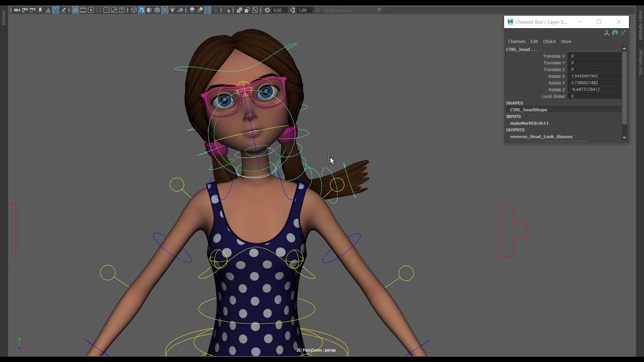644x362 pixels.
Task: Open the Edit menu in Channel Box
Action: pos(534,41)
